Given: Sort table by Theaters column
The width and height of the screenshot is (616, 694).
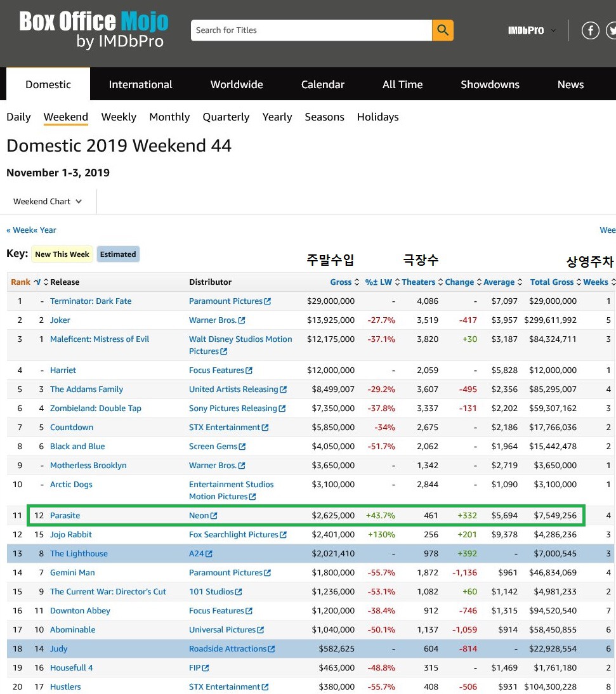Looking at the screenshot, I should pyautogui.click(x=422, y=282).
